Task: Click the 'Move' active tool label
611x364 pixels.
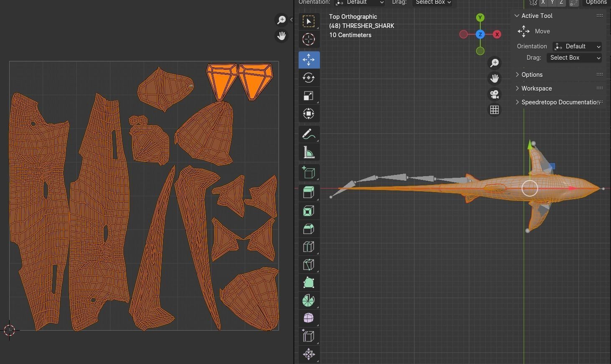Action: 542,31
